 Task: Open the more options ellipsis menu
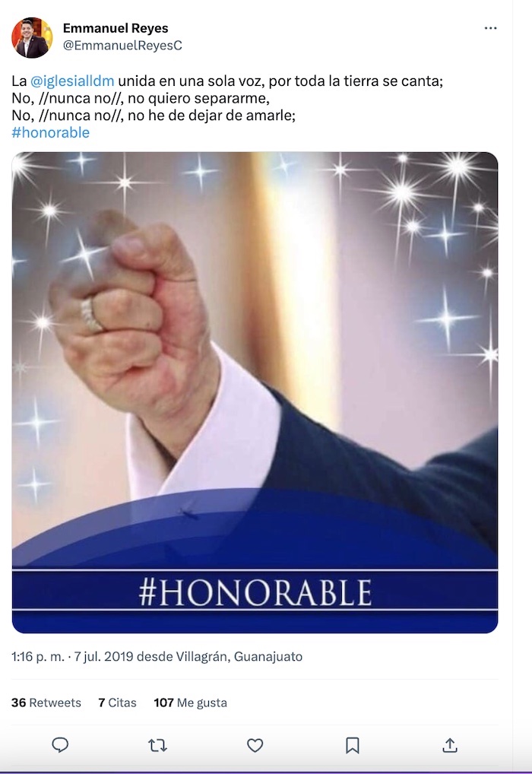click(490, 28)
